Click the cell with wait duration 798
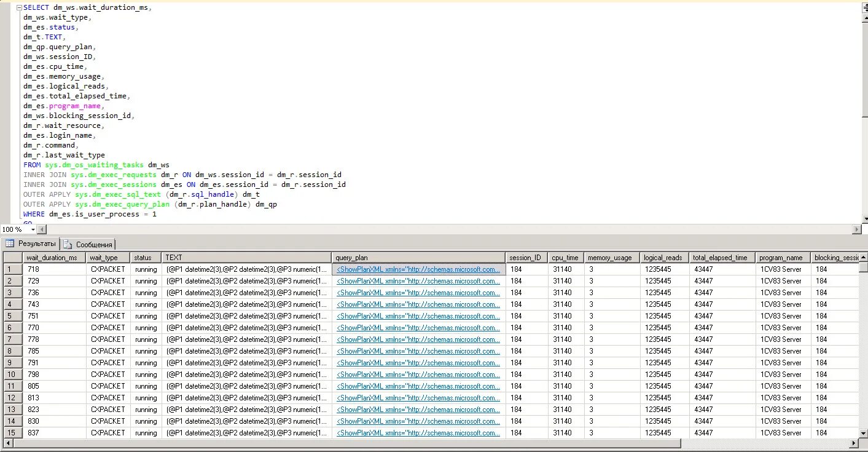The height and width of the screenshot is (452, 868). 55,375
